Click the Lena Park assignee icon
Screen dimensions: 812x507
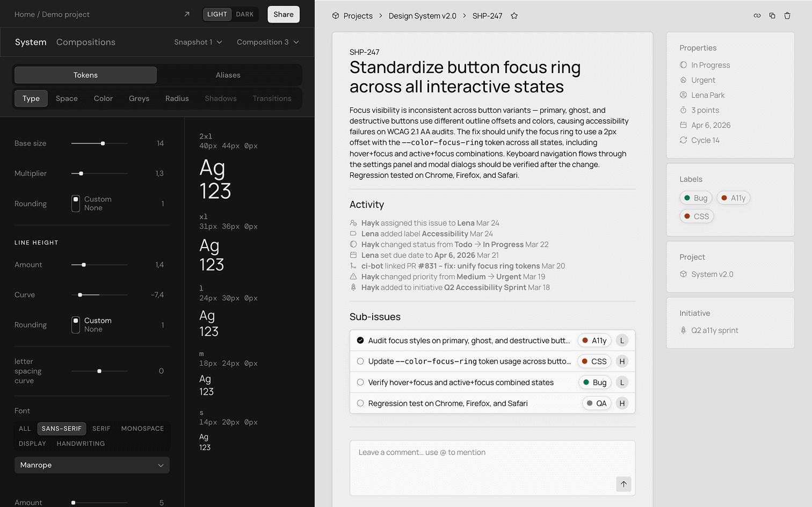pyautogui.click(x=683, y=95)
